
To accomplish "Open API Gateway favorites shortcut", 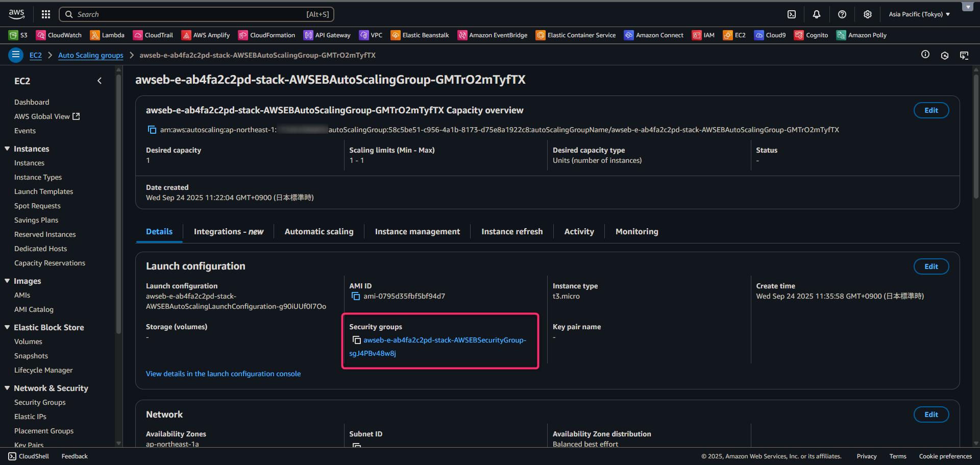I will (327, 35).
